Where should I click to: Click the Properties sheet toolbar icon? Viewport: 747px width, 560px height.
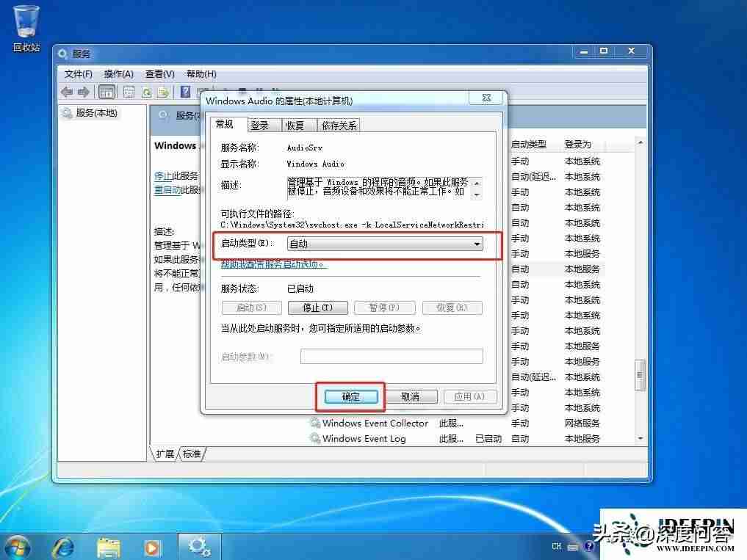pyautogui.click(x=129, y=92)
